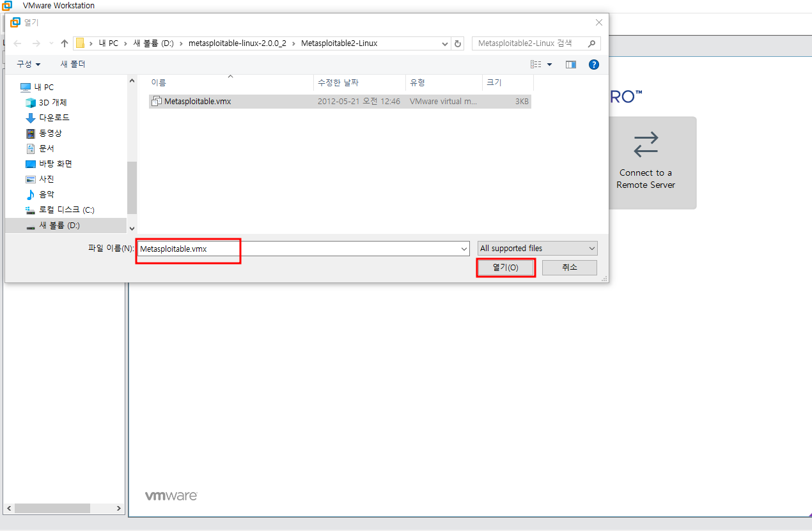The width and height of the screenshot is (812, 531).
Task: Create a 새 폴더
Action: pyautogui.click(x=73, y=65)
